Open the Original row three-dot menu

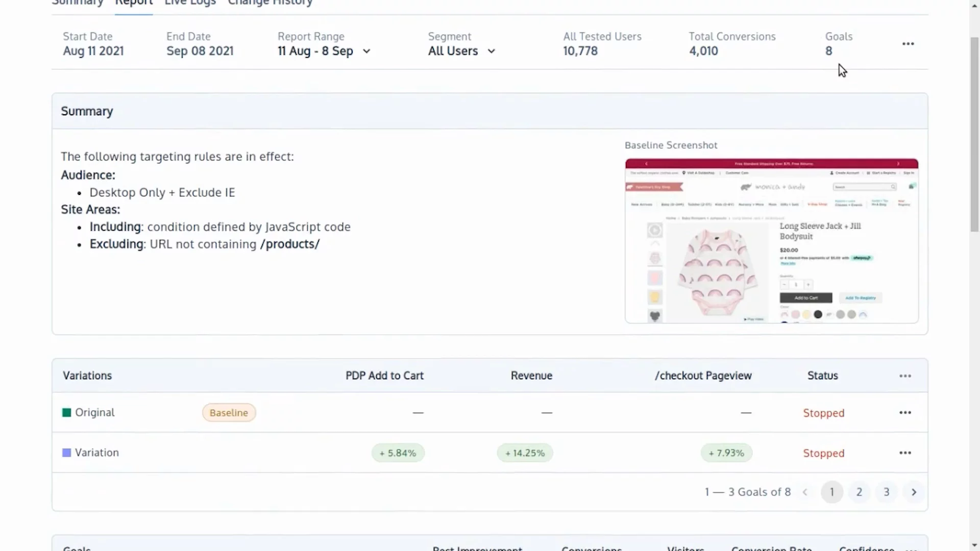click(905, 412)
